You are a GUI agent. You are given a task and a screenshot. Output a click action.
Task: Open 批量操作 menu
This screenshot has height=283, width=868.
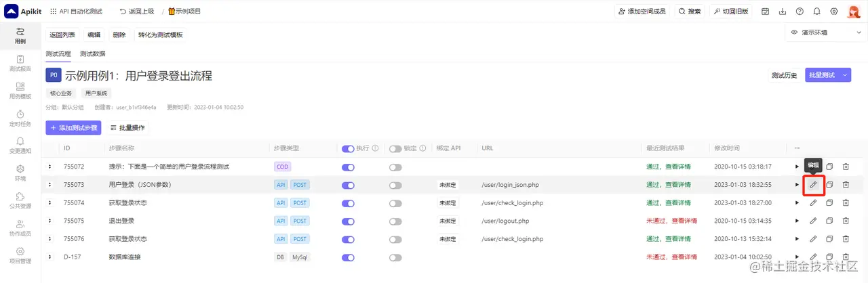[x=127, y=127]
